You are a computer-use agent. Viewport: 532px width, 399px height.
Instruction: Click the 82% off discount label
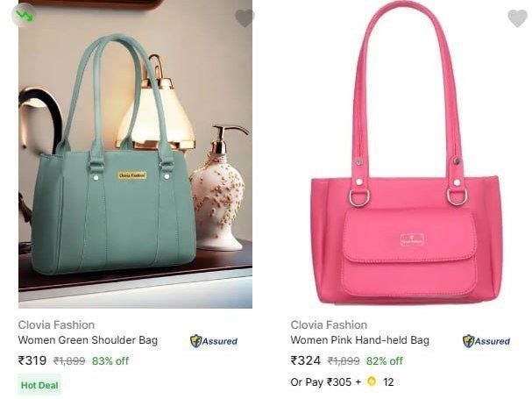[x=385, y=360]
